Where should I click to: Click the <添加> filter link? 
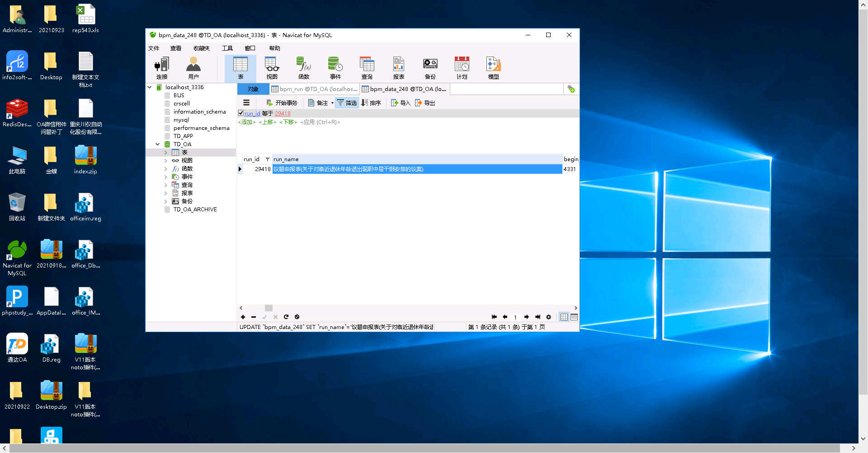247,122
